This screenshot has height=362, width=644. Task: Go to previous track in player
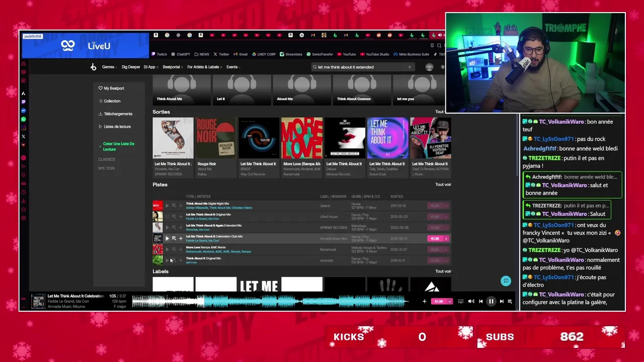pyautogui.click(x=481, y=301)
